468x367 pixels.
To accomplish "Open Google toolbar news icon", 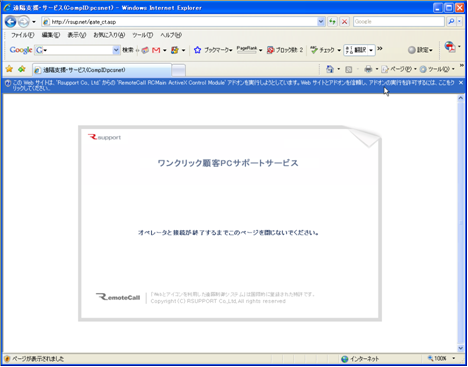I will tap(145, 50).
